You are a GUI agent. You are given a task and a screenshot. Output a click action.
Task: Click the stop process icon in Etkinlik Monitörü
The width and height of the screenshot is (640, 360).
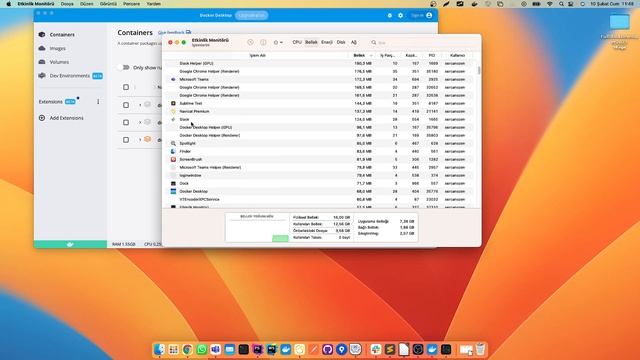[x=251, y=42]
